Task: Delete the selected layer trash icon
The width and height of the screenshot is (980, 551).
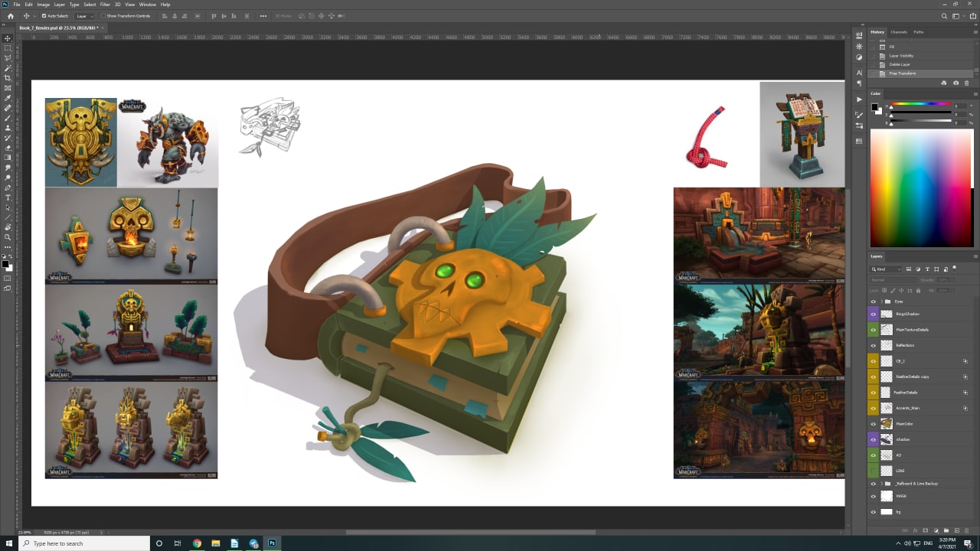Action: tap(966, 530)
